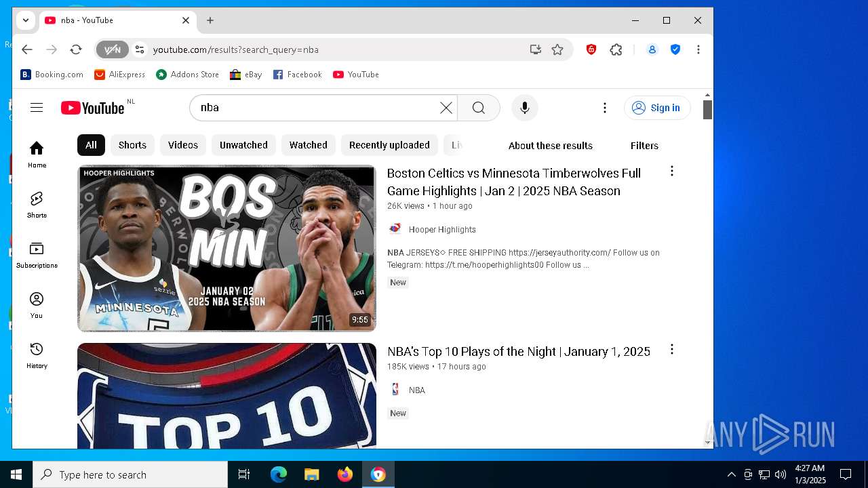Open Boston Celtics vs Timberwolves video title
The height and width of the screenshot is (488, 868).
514,182
